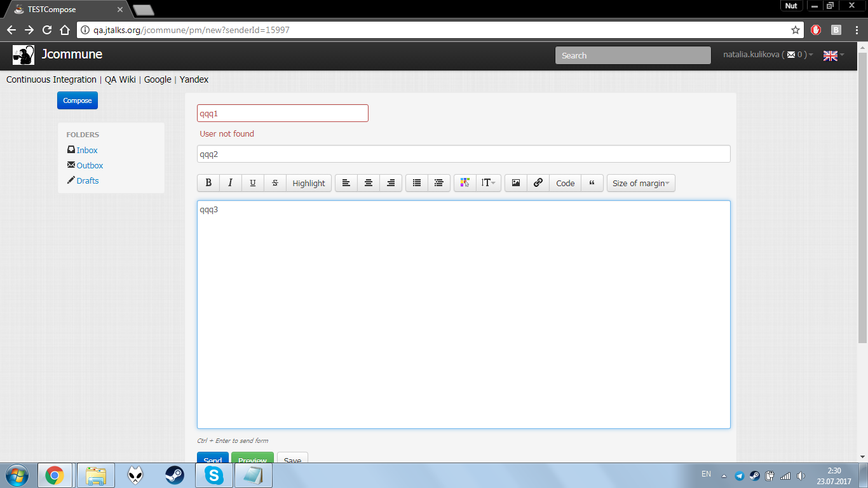Toggle bold formatting in the editor toolbar
The width and height of the screenshot is (868, 488).
[x=208, y=183]
